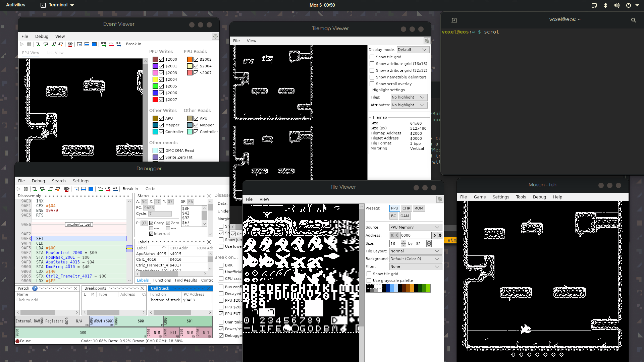Click Pause icon in Event Viewer toolbar
Screen dimensions: 644x362
[29, 44]
